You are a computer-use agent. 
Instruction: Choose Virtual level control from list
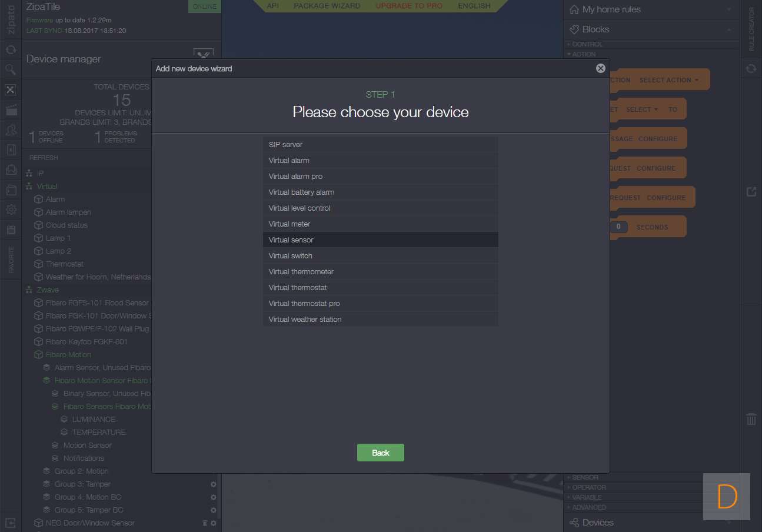[381, 208]
